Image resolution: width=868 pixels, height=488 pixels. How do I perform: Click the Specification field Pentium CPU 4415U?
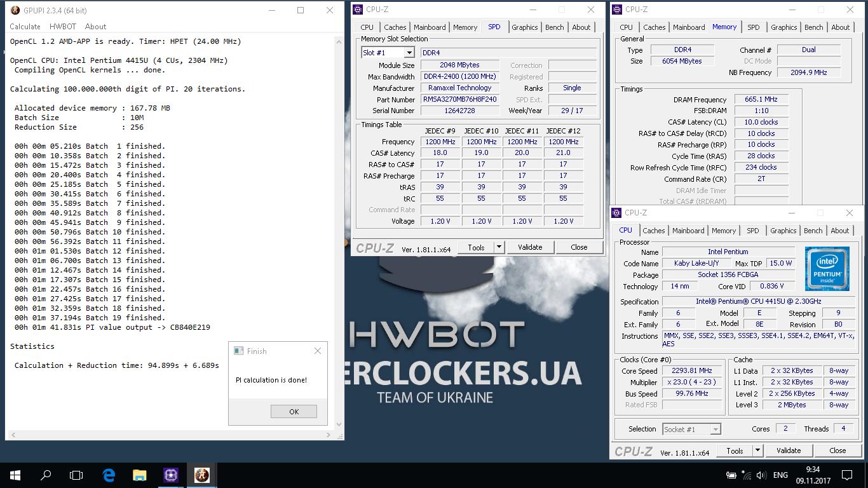758,302
